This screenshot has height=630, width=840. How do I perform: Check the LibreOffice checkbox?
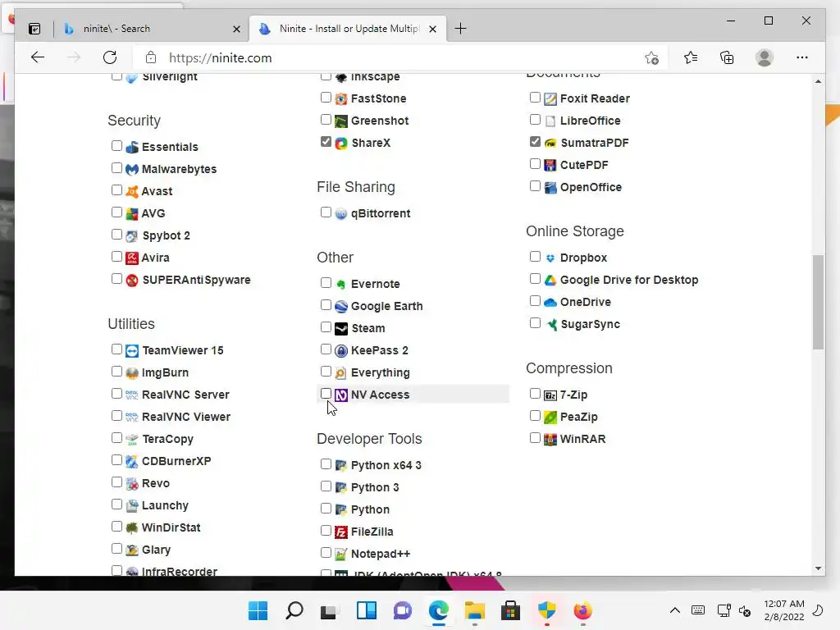tap(535, 119)
